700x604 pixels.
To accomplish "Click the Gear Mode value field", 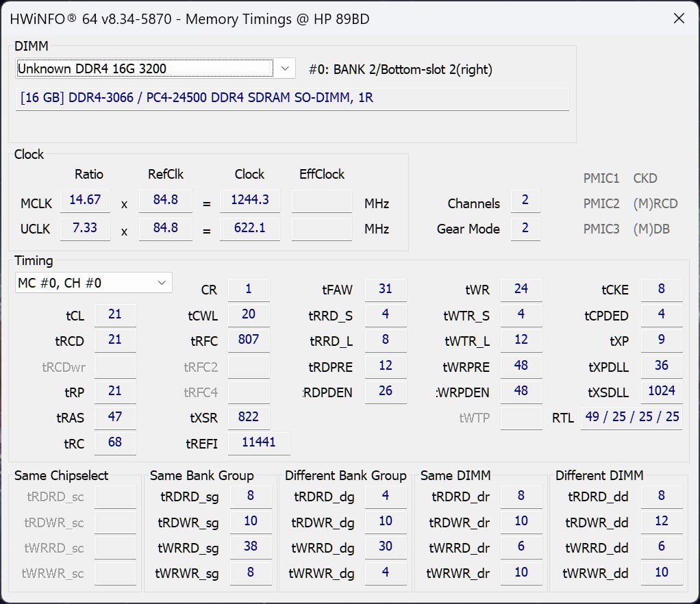I will pyautogui.click(x=525, y=228).
